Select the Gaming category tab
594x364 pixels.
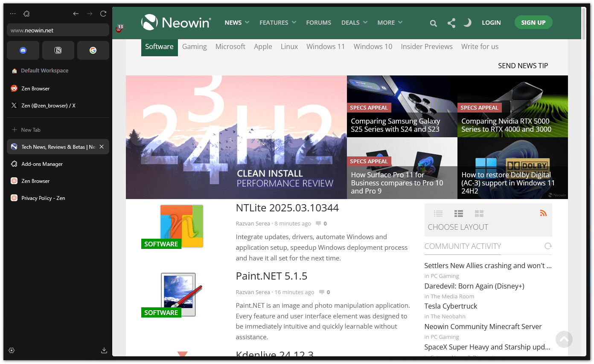pos(195,46)
